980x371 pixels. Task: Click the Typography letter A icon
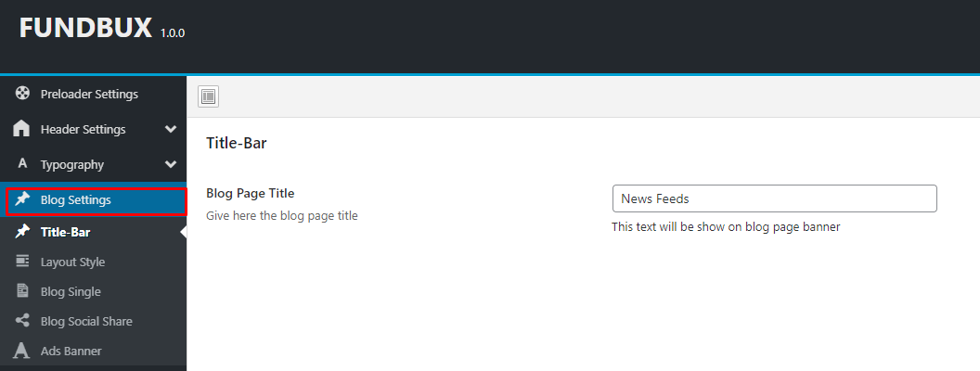point(22,163)
